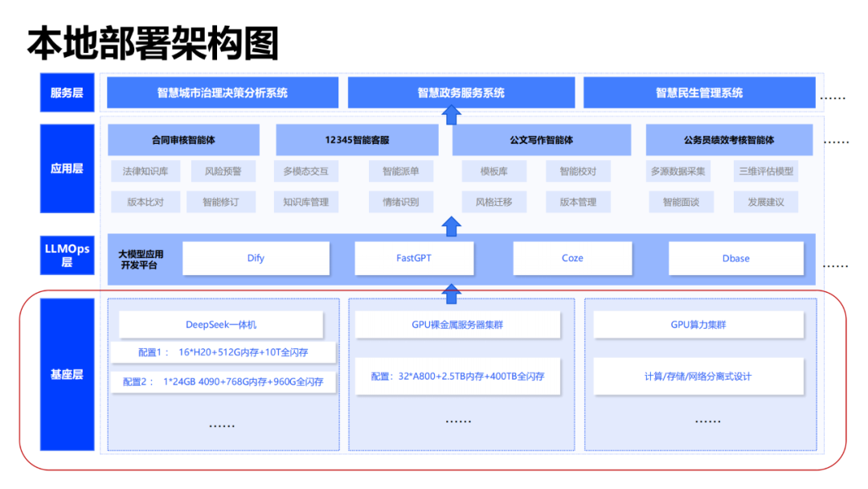Viewport: 868px width, 489px height.
Task: Click the 本地部署架构图 title
Action: pyautogui.click(x=153, y=43)
